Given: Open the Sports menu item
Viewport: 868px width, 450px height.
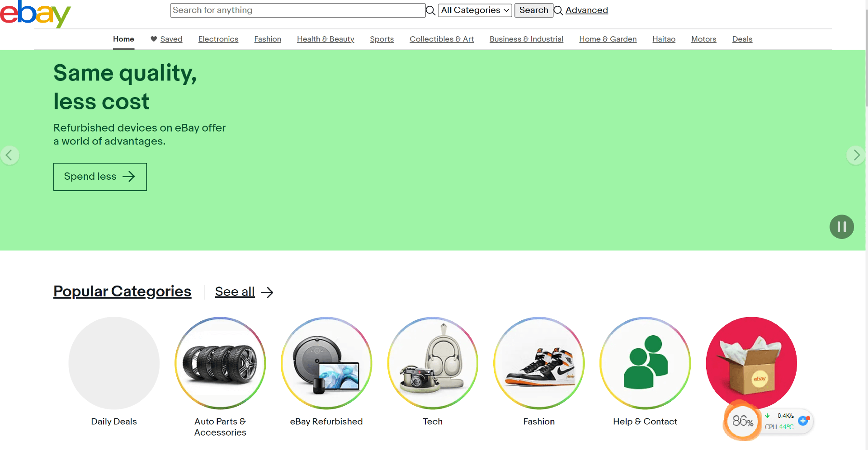Looking at the screenshot, I should pyautogui.click(x=382, y=39).
